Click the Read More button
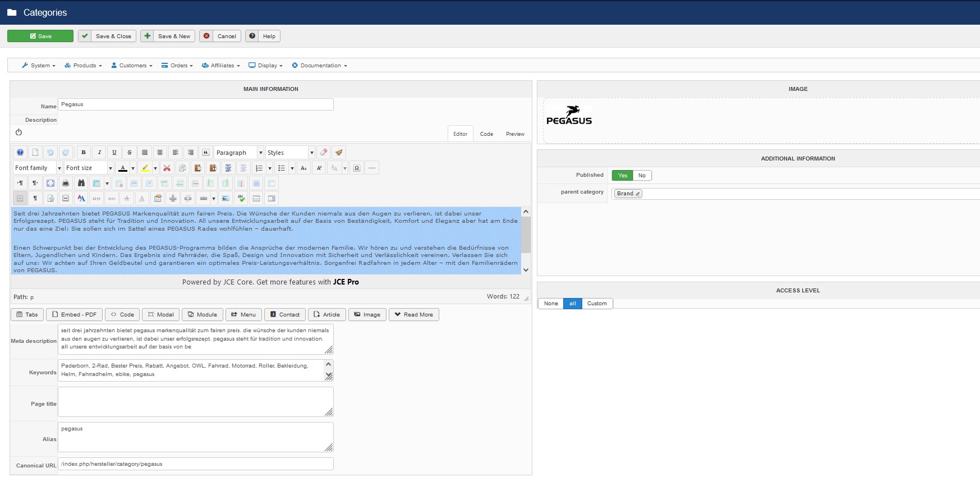 [x=414, y=315]
